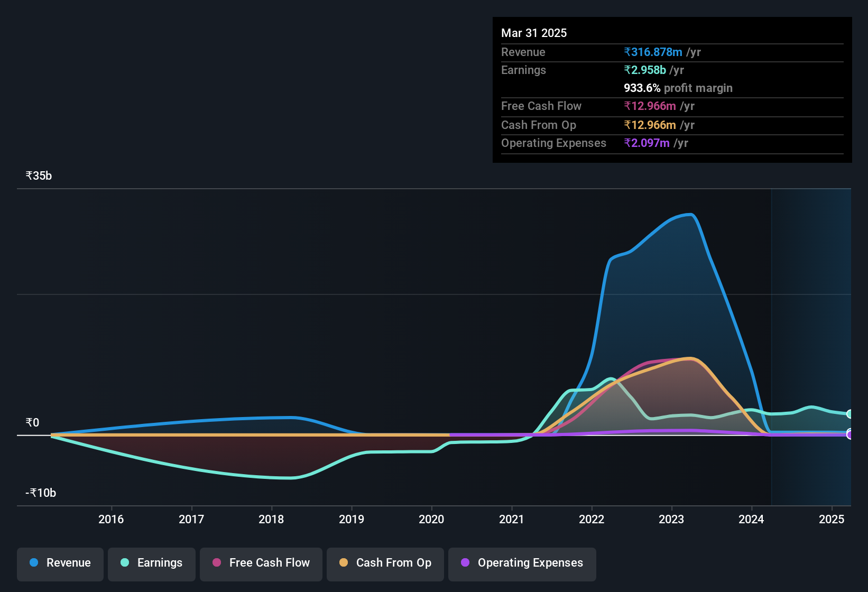This screenshot has width=868, height=592.
Task: Click the 2022 x-axis year label
Action: pos(592,519)
